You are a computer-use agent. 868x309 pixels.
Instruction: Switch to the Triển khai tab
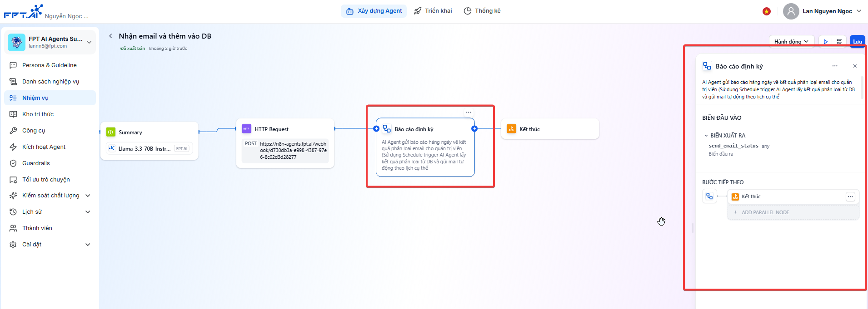pyautogui.click(x=433, y=11)
